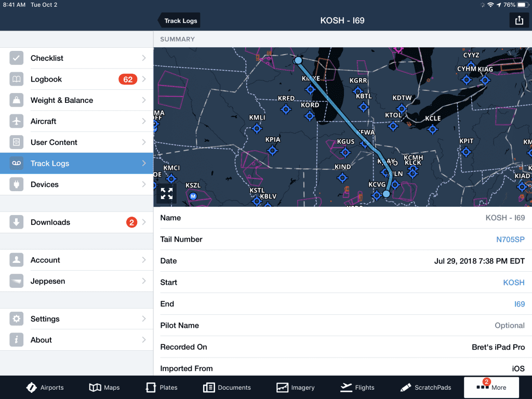This screenshot has height=399, width=532.
Task: Expand the Downloads entry
Action: (x=73, y=221)
